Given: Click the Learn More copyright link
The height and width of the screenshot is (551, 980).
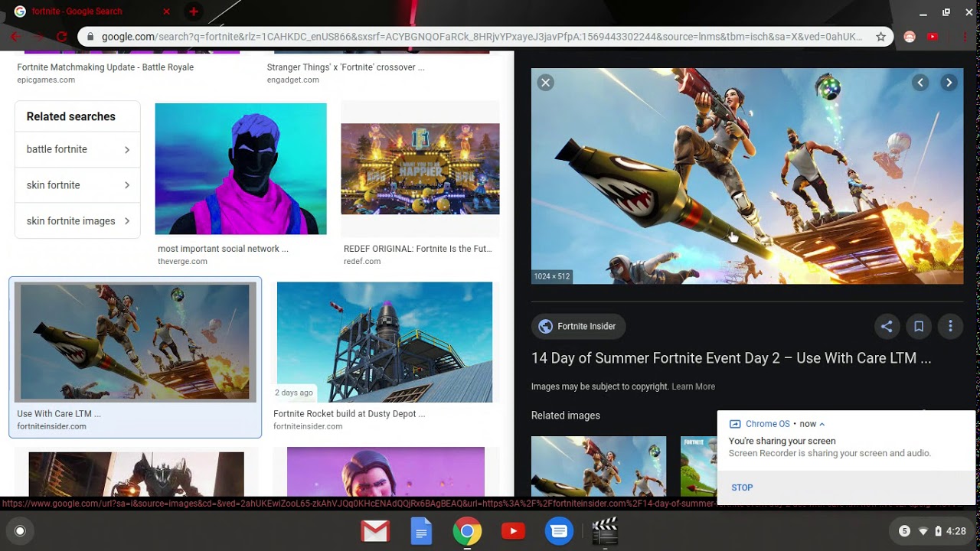Looking at the screenshot, I should [693, 386].
